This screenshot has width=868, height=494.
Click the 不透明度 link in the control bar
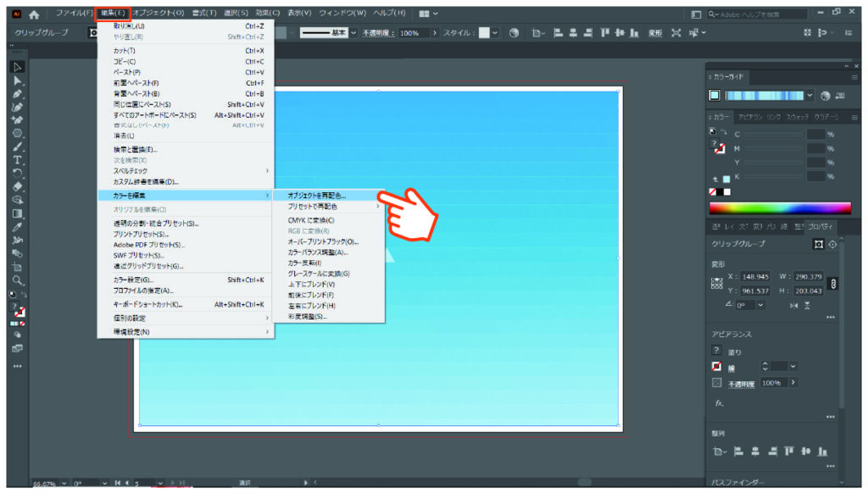tap(378, 33)
